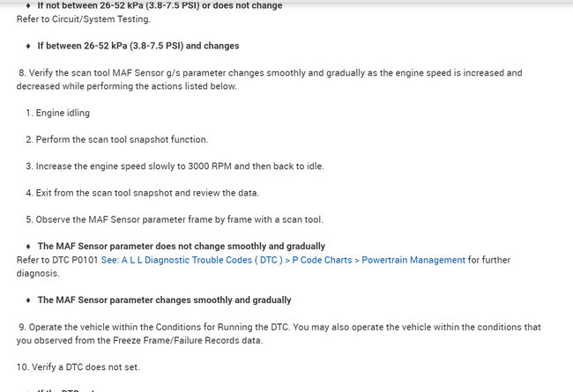Click the 'for further diagnosis' text after the link
This screenshot has width=573, height=392.
(510, 260)
